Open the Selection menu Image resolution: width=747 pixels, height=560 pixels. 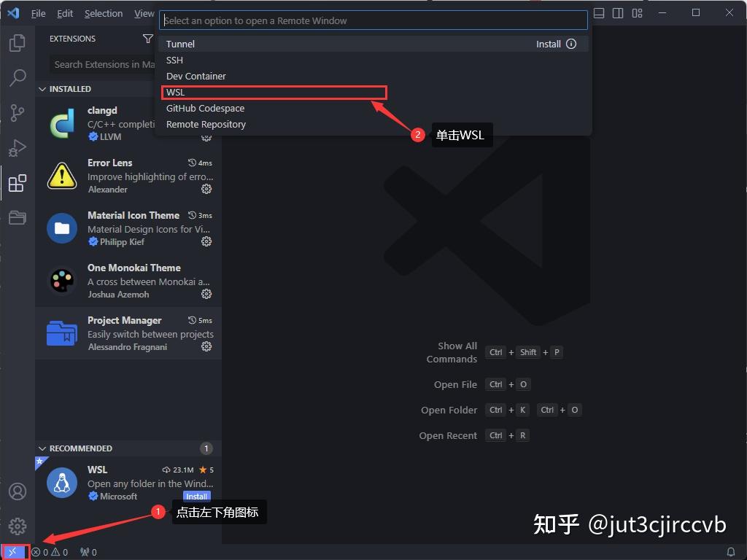click(103, 13)
